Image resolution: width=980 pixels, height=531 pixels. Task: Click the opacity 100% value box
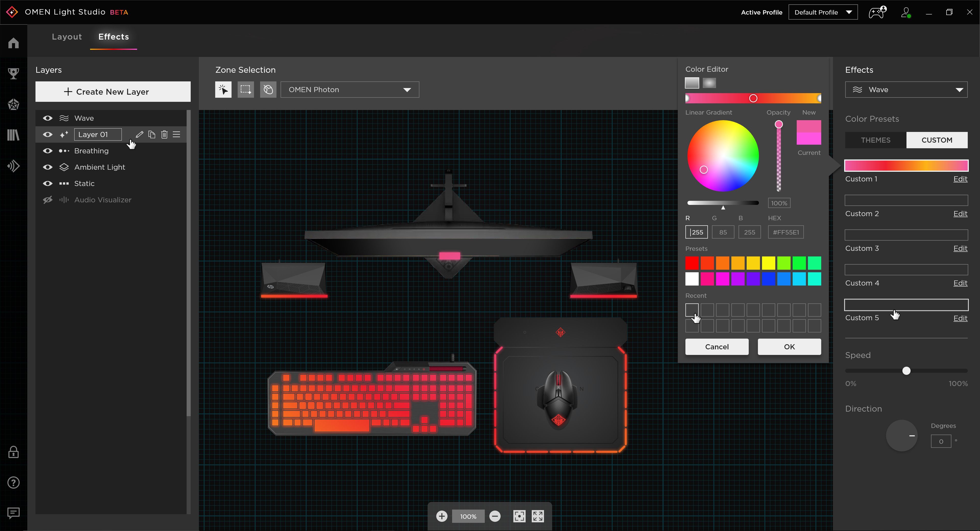tap(779, 203)
